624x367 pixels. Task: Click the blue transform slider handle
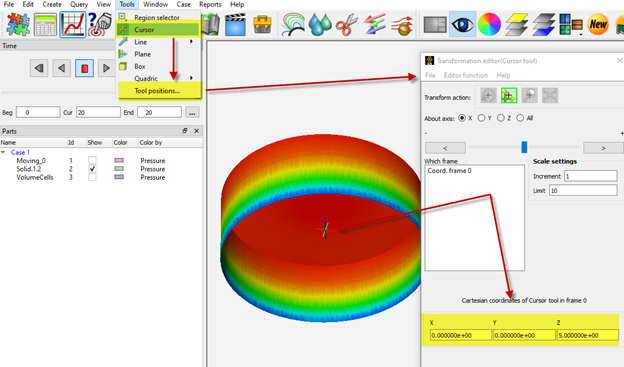(x=524, y=147)
